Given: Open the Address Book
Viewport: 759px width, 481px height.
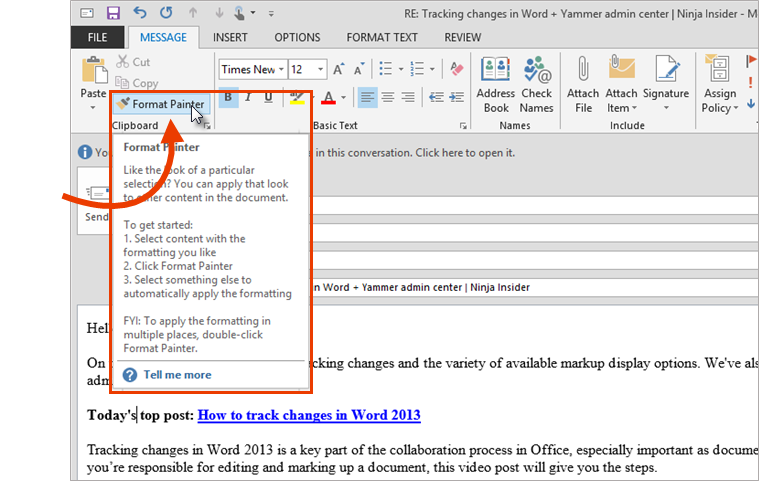Looking at the screenshot, I should click(x=496, y=85).
